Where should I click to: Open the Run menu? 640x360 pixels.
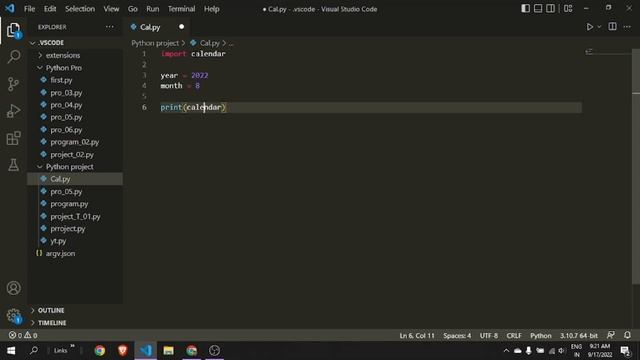click(153, 9)
